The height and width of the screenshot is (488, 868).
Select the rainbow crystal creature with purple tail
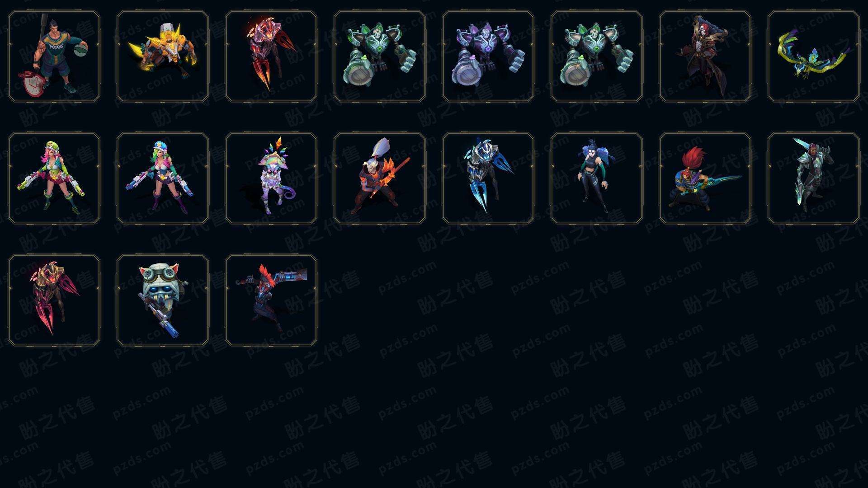click(x=271, y=178)
